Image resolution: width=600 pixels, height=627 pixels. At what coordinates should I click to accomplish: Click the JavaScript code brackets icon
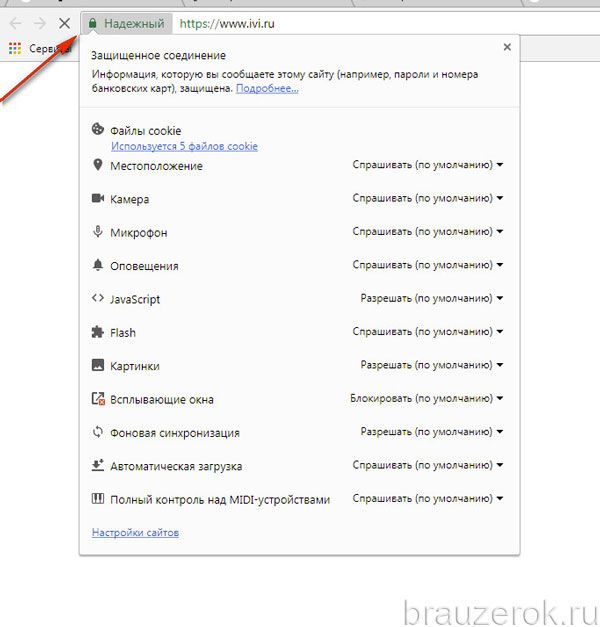(98, 298)
